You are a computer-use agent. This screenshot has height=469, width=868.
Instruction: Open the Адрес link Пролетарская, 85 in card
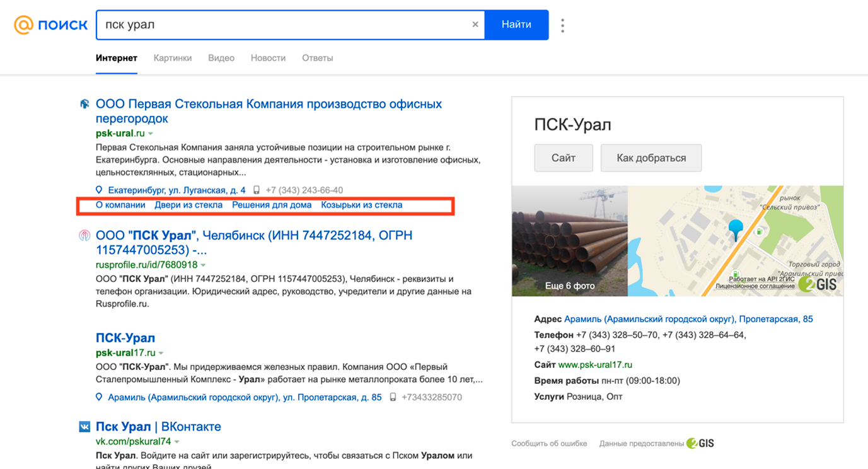pos(688,320)
